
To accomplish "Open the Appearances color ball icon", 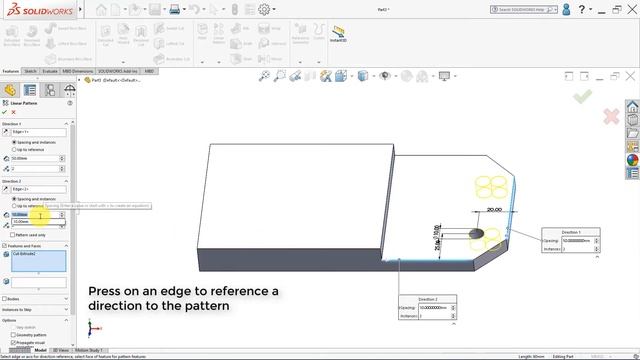I will pyautogui.click(x=632, y=160).
